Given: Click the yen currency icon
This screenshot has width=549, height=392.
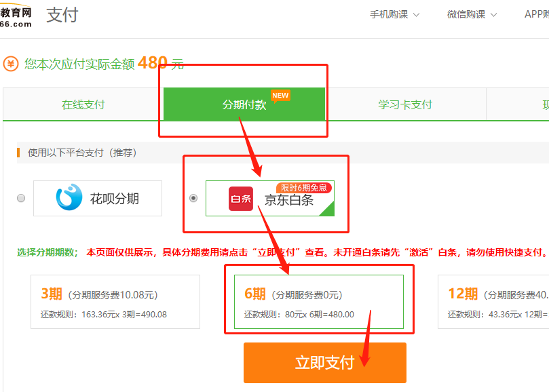Looking at the screenshot, I should coord(11,64).
